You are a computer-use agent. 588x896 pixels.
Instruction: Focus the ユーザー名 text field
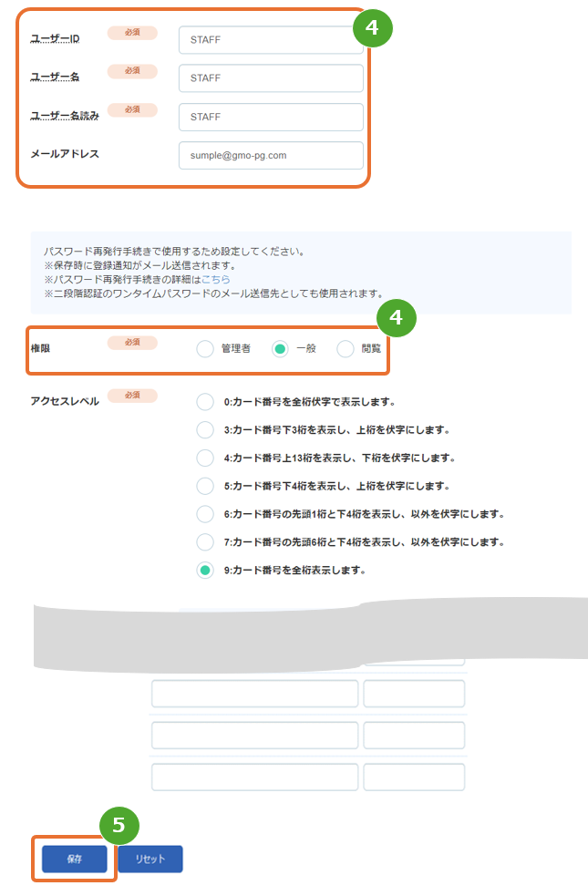point(271,78)
